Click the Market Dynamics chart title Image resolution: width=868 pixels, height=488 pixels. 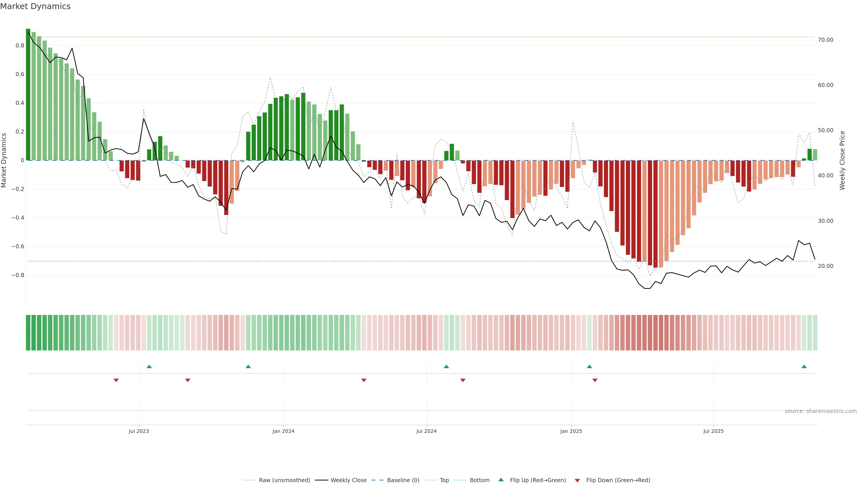tap(35, 6)
